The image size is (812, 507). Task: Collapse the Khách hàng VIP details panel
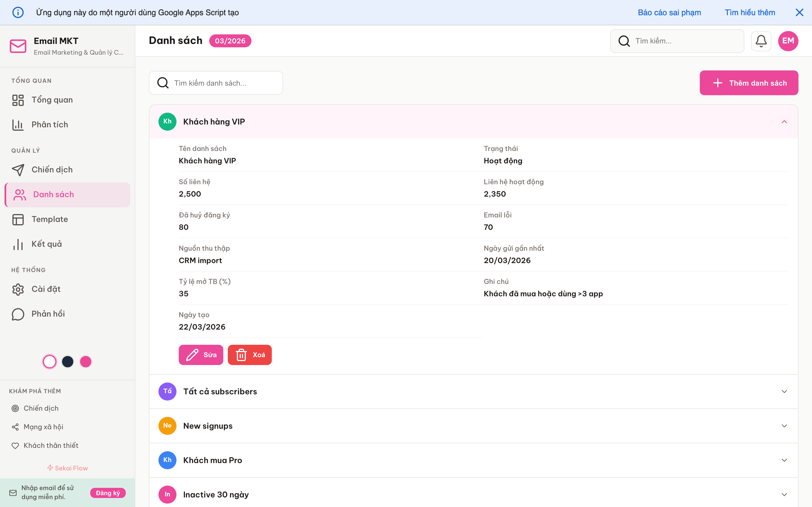(x=784, y=121)
